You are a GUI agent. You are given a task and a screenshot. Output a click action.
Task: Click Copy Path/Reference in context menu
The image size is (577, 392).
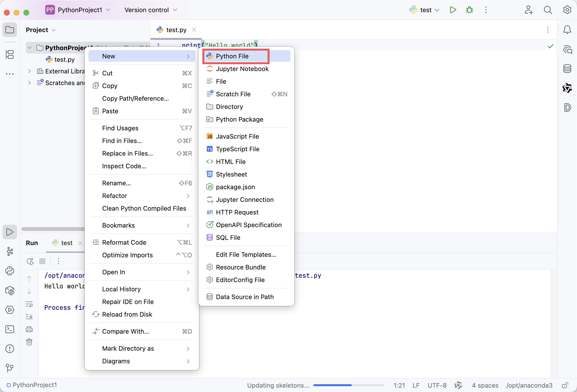point(142,98)
